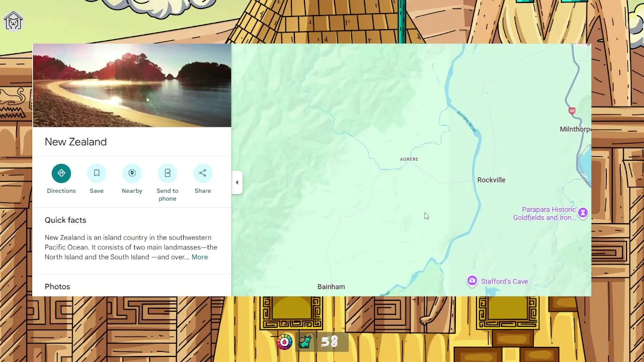Click the Stafford's Cave text label
Image resolution: width=644 pixels, height=362 pixels.
click(x=504, y=282)
